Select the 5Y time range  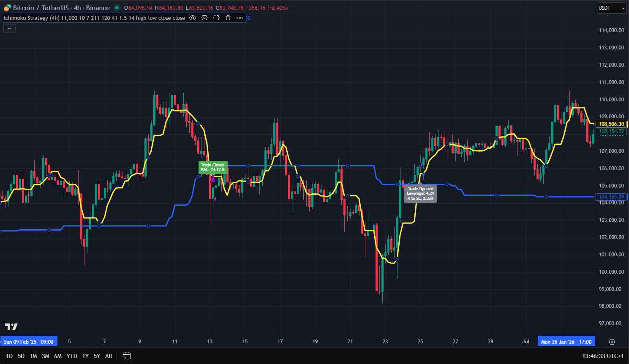(x=97, y=356)
